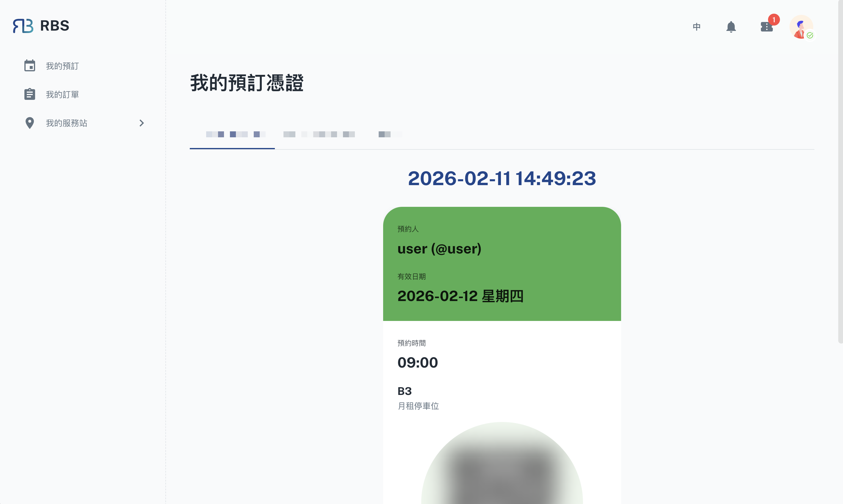The height and width of the screenshot is (504, 843).
Task: Select the third blurred voucher tab
Action: [390, 135]
